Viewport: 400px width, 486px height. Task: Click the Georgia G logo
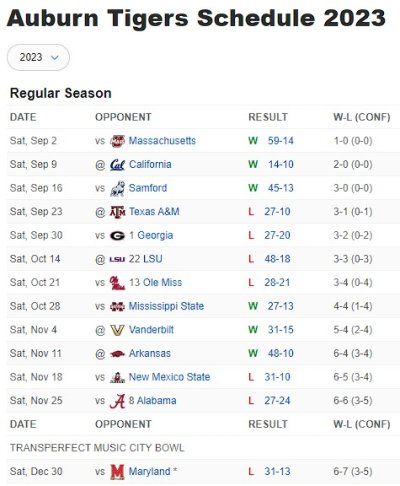(x=117, y=236)
